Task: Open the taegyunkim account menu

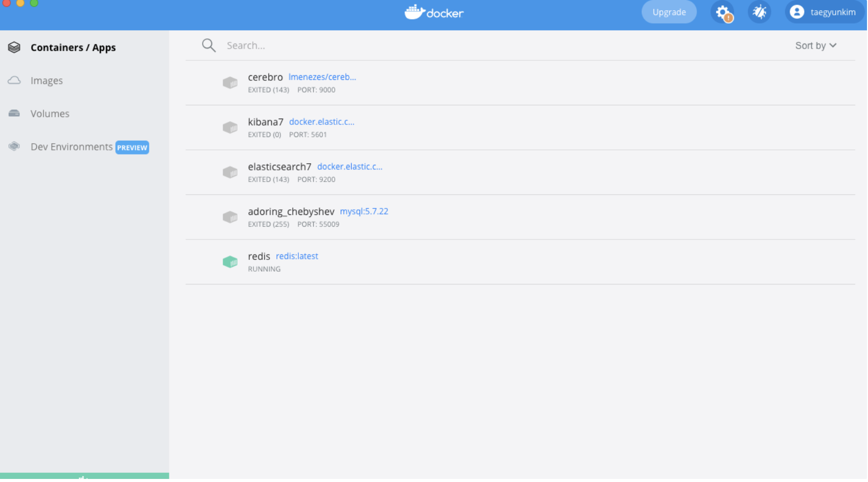Action: (824, 12)
